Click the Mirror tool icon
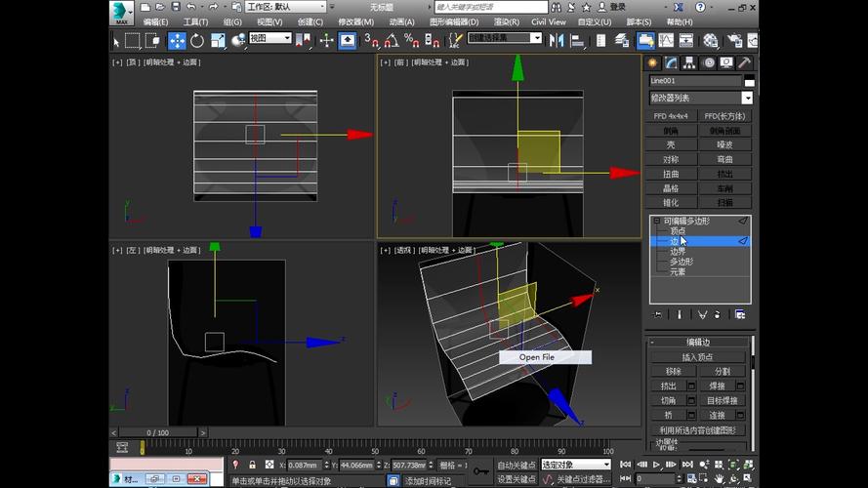Viewport: 868px width, 488px height. point(557,41)
